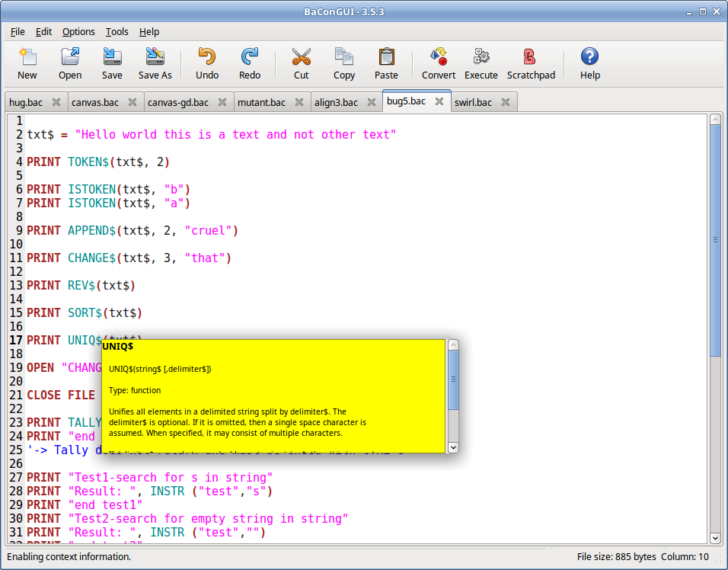Viewport: 728px width, 570px height.
Task: Switch to the swirl.bac tab
Action: tap(473, 102)
